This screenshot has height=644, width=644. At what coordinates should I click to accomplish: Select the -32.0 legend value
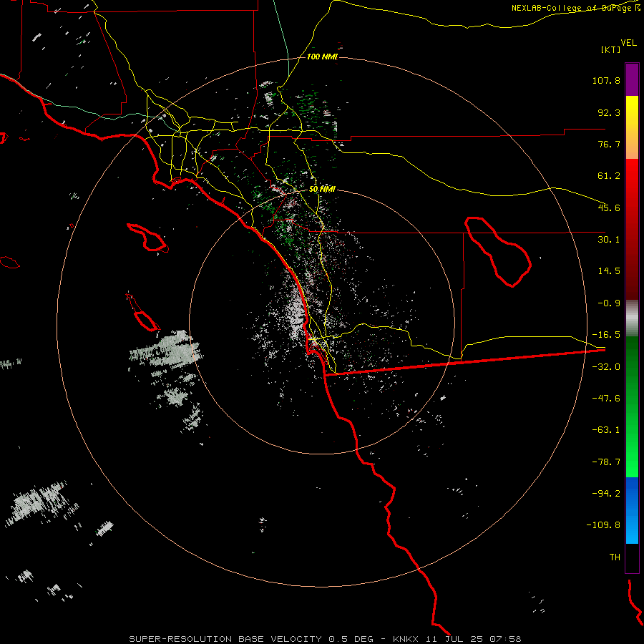pos(606,367)
